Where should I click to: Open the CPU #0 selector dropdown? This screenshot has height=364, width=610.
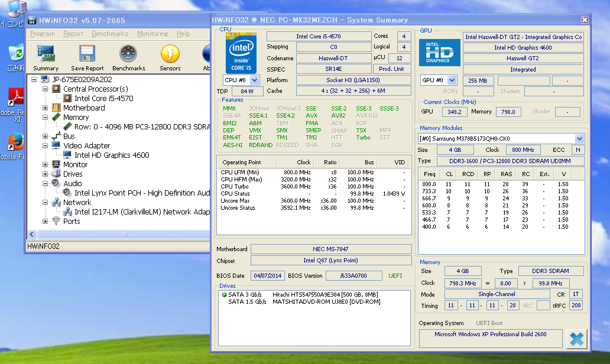(254, 80)
